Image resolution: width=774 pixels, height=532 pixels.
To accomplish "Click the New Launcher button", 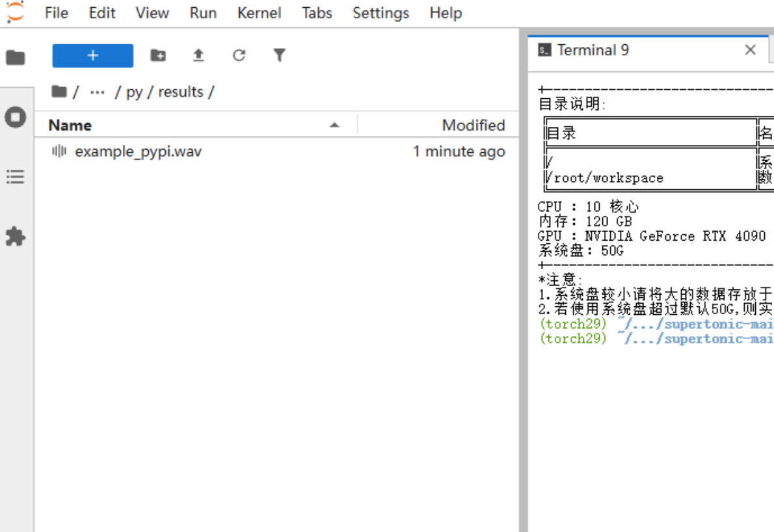I will coord(92,55).
